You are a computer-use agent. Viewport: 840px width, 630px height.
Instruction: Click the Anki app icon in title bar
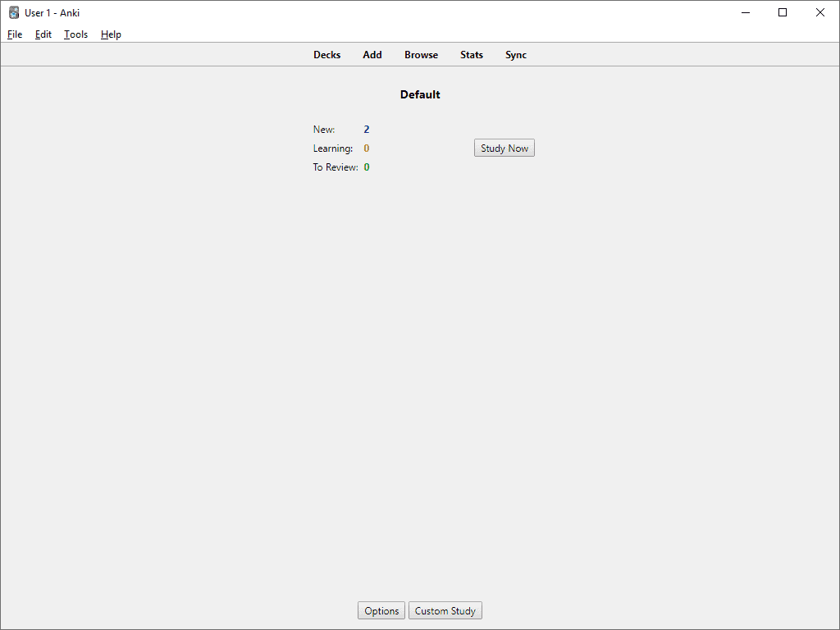14,12
